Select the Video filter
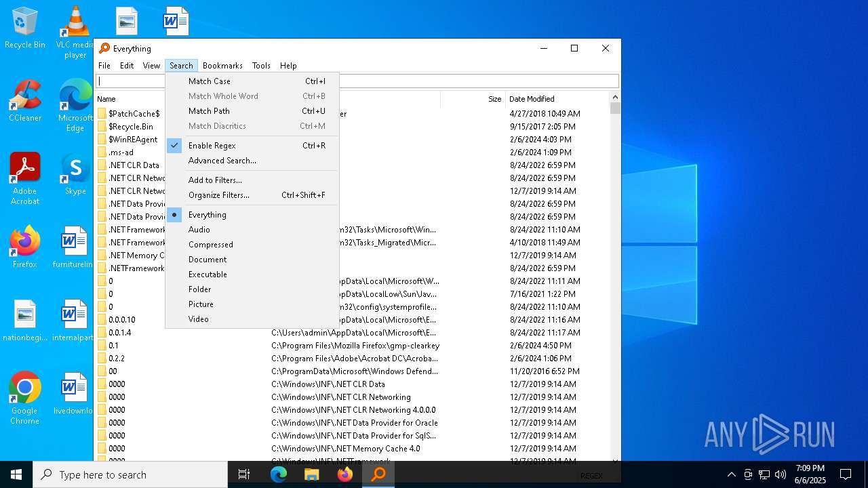The width and height of the screenshot is (868, 488). coord(251,319)
